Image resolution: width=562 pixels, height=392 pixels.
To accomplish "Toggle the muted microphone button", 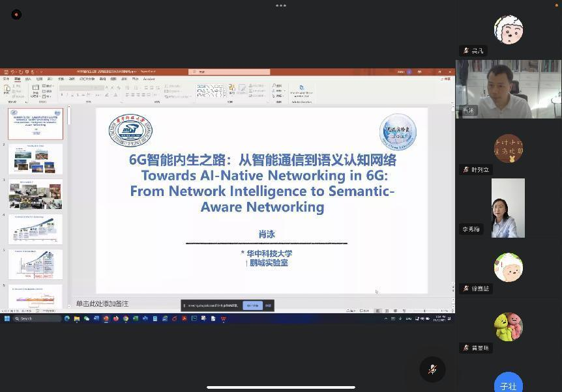I will click(432, 369).
